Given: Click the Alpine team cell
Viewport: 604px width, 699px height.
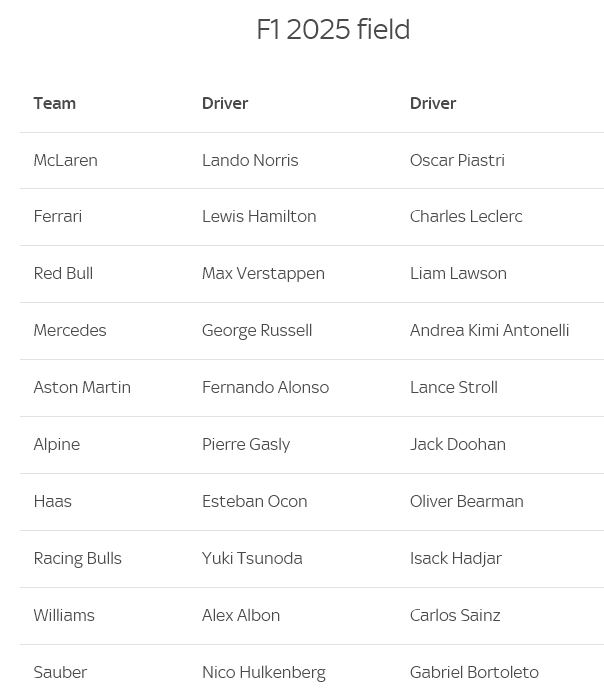Looking at the screenshot, I should [x=57, y=444].
